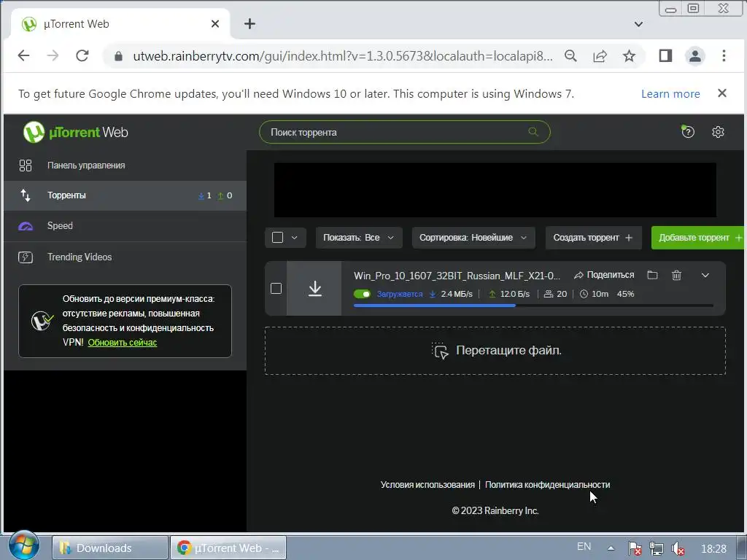Open the Сортировка: Новейшие sort dropdown
747x560 pixels.
(473, 237)
